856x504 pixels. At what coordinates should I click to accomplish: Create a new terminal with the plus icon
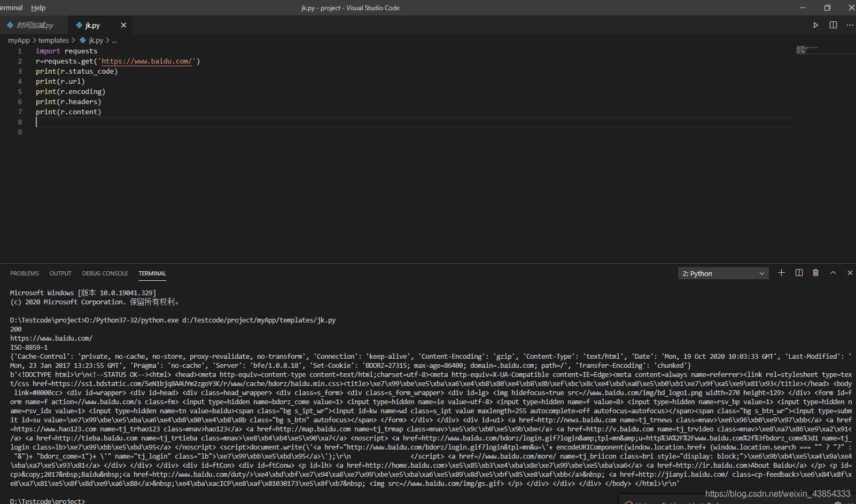(x=781, y=272)
